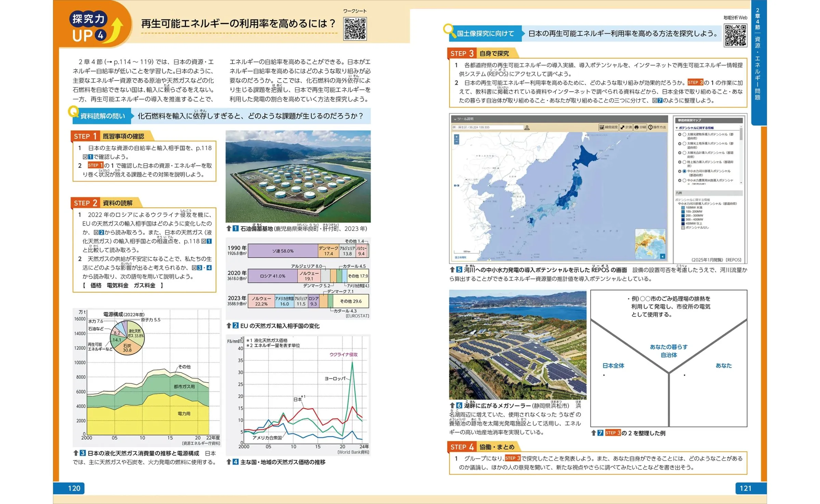The image size is (820, 504).
Task: Click the location pin icon beside the search box
Action: pyautogui.click(x=527, y=127)
